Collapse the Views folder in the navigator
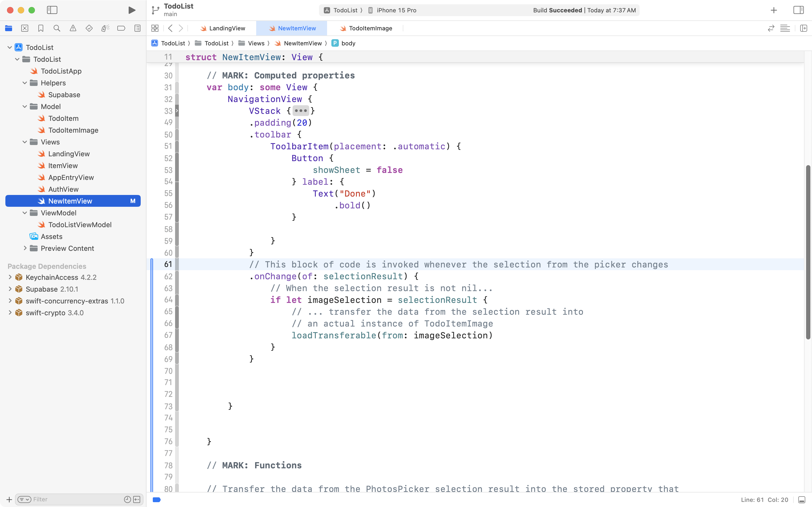The width and height of the screenshot is (812, 507). 24,142
